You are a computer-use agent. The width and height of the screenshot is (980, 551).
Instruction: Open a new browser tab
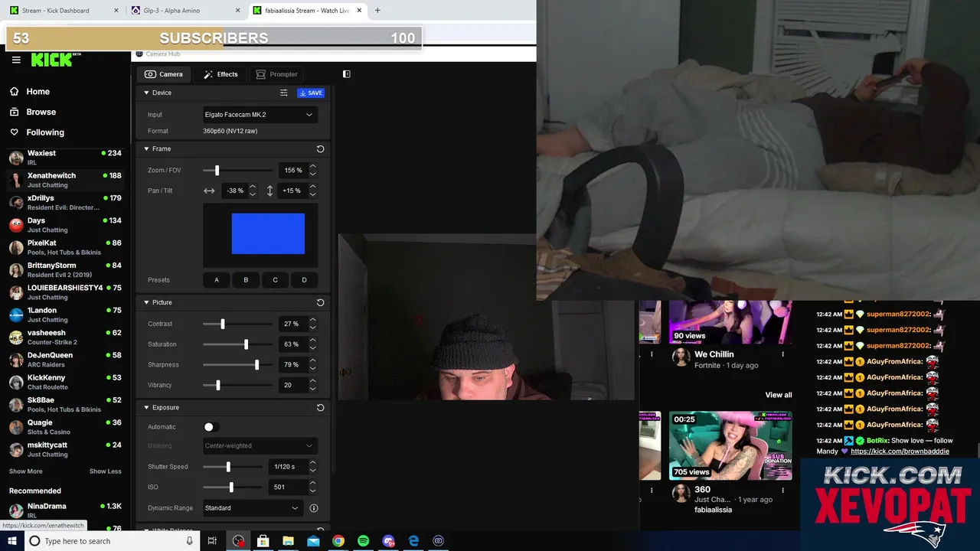tap(377, 11)
